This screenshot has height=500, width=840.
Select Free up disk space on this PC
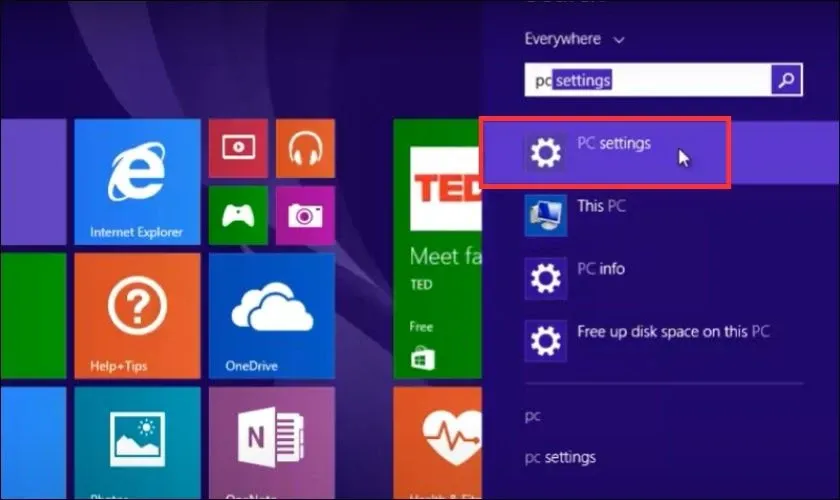point(661,341)
